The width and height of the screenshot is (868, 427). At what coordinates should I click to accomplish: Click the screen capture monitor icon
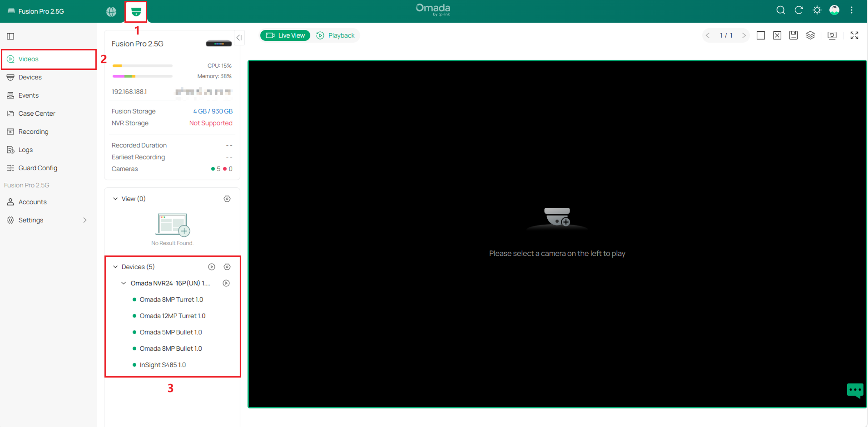[x=832, y=35]
